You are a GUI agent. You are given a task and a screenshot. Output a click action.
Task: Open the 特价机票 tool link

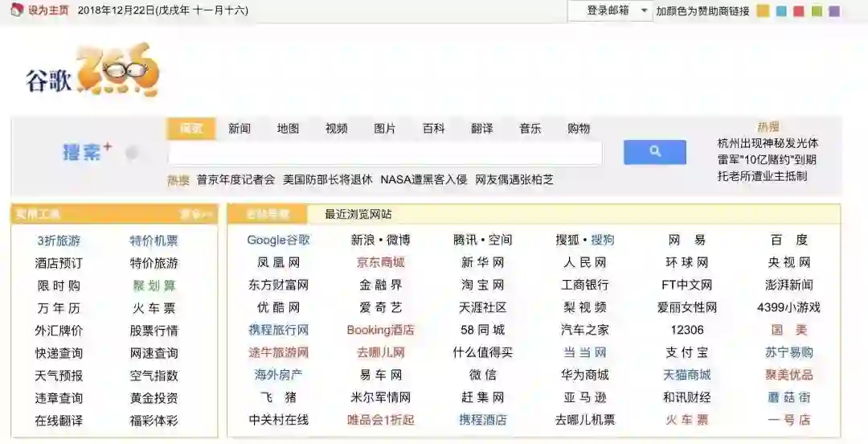point(154,240)
